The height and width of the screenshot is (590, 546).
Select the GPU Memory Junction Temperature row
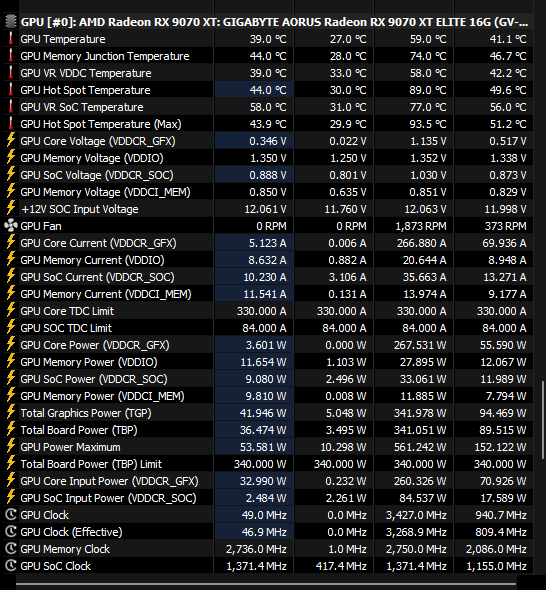268,56
